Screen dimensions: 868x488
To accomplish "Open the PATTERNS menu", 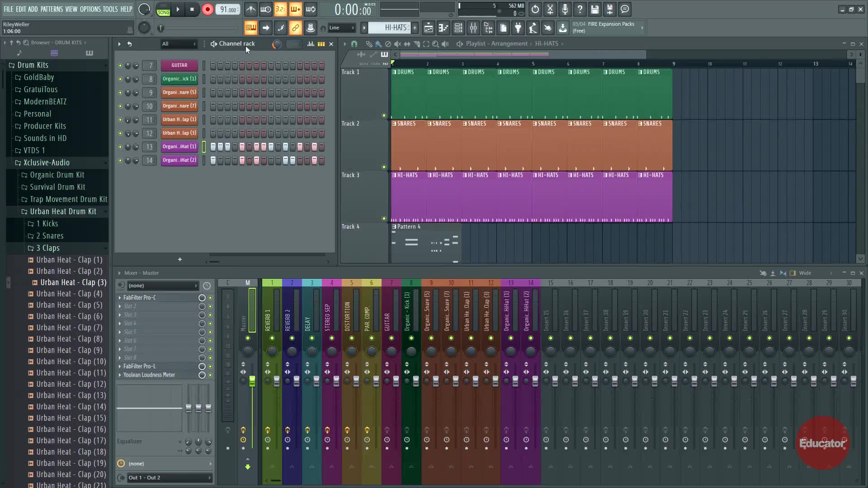I will (x=52, y=9).
